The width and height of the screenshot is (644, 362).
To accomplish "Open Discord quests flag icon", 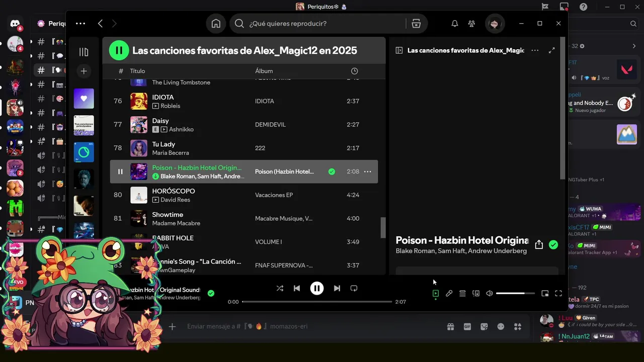I will [545, 7].
